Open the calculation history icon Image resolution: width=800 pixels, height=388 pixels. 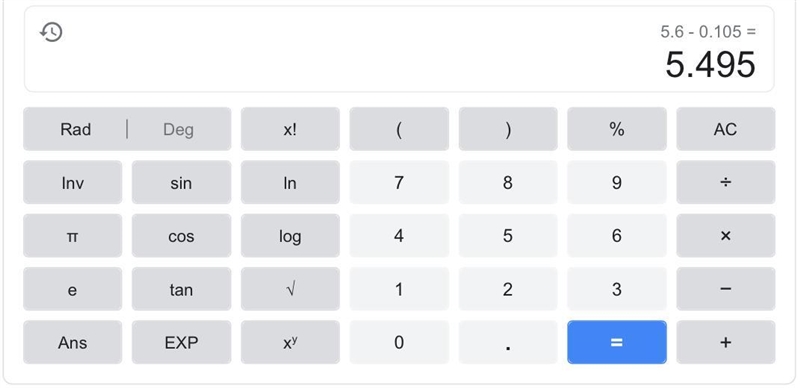51,32
